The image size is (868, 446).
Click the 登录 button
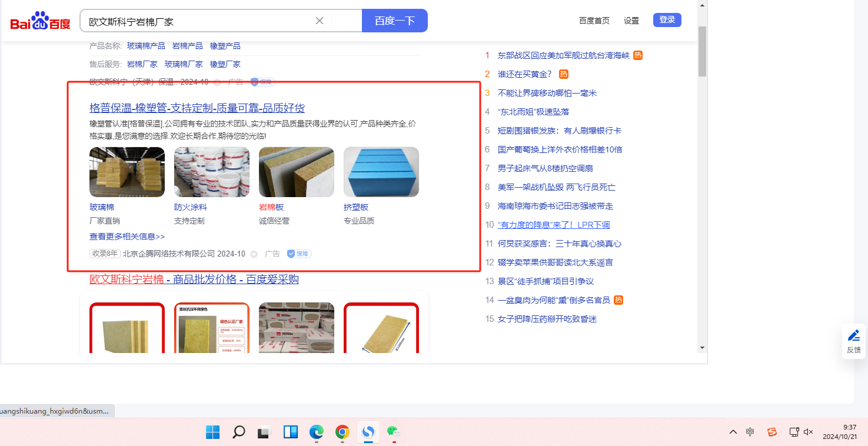coord(667,20)
